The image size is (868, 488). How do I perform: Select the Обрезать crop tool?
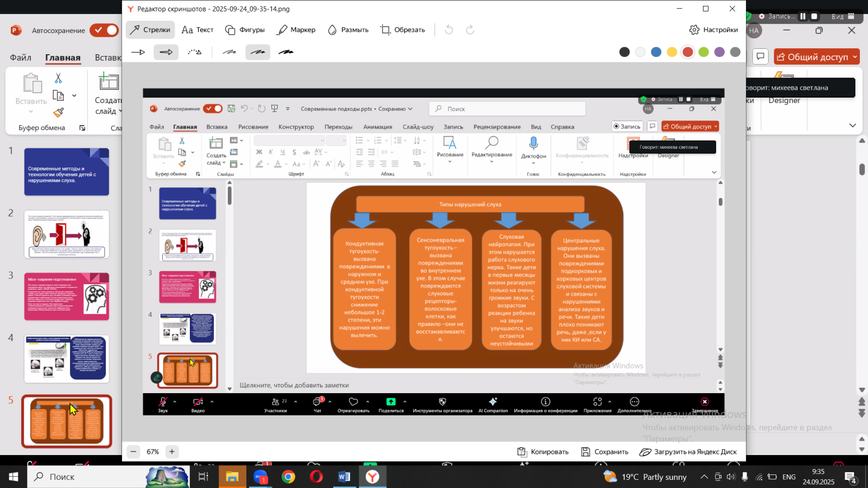pyautogui.click(x=403, y=30)
